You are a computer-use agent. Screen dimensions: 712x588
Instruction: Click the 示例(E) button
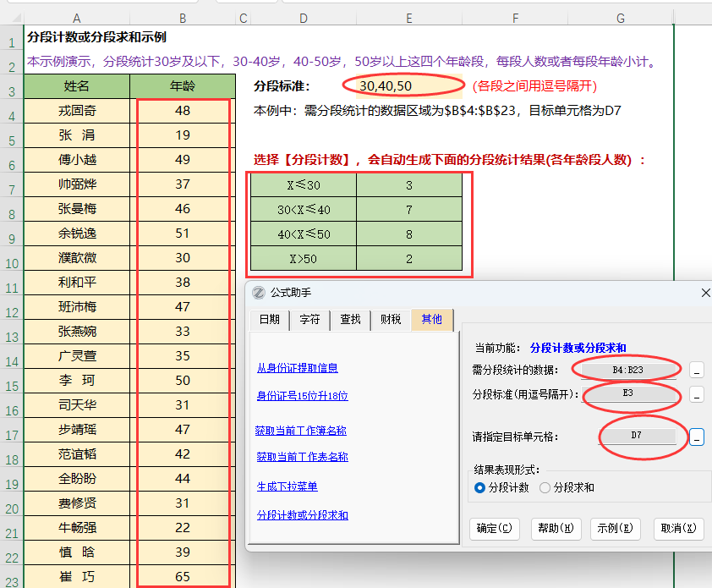tap(615, 528)
